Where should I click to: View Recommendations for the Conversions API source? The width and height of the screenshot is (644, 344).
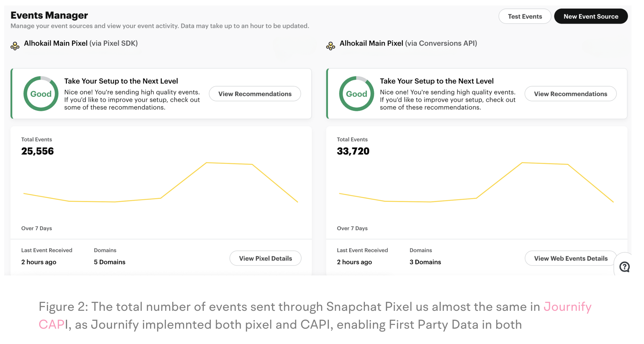coord(570,94)
